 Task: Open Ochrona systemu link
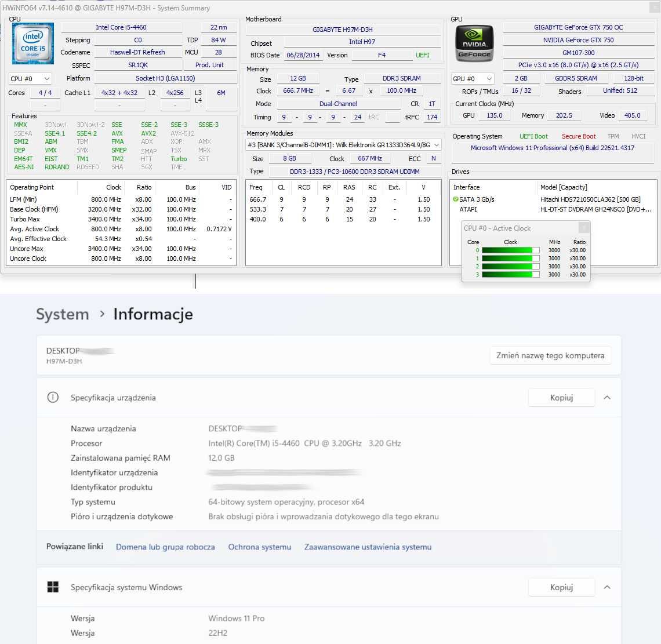260,547
